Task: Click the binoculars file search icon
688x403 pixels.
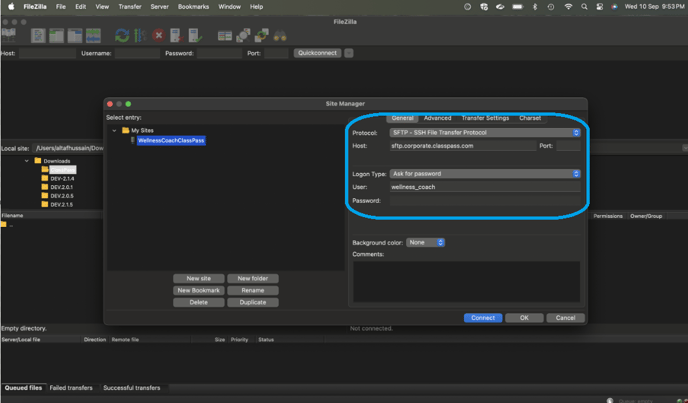Action: 280,36
